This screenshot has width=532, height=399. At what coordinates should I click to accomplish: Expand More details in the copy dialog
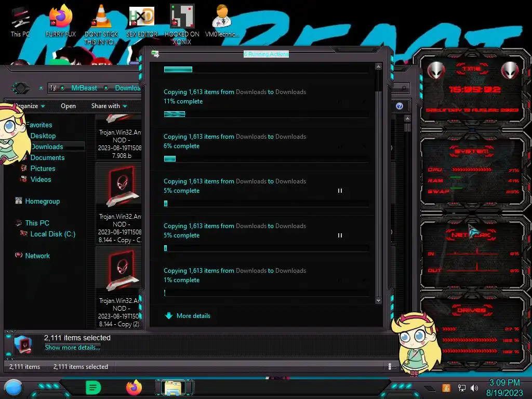[x=187, y=316]
